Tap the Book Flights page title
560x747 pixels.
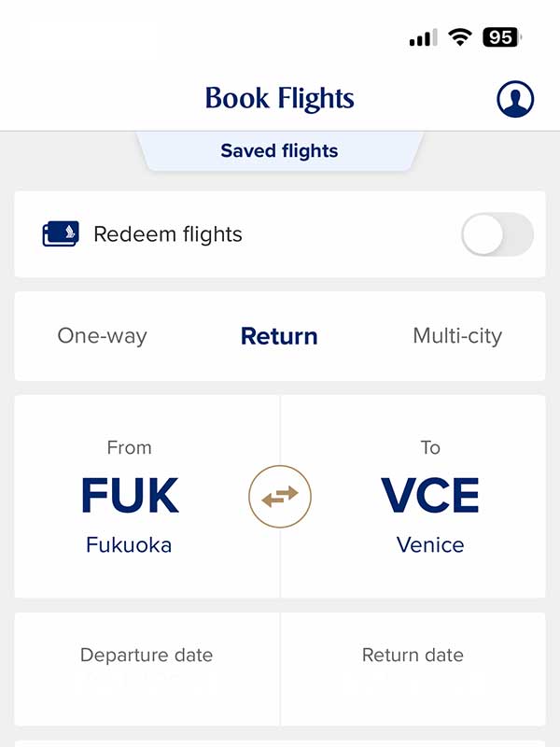coord(279,98)
